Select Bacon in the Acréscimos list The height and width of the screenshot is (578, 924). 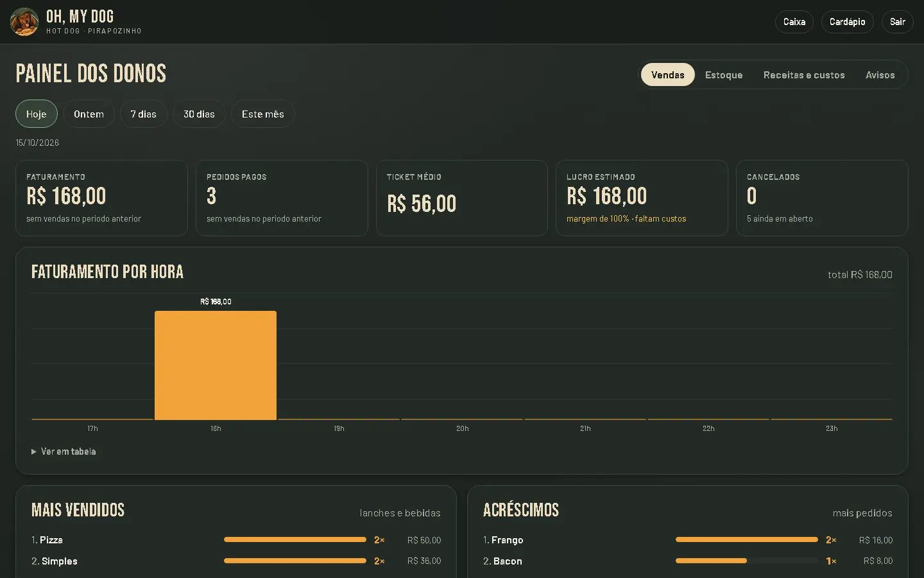pyautogui.click(x=688, y=561)
